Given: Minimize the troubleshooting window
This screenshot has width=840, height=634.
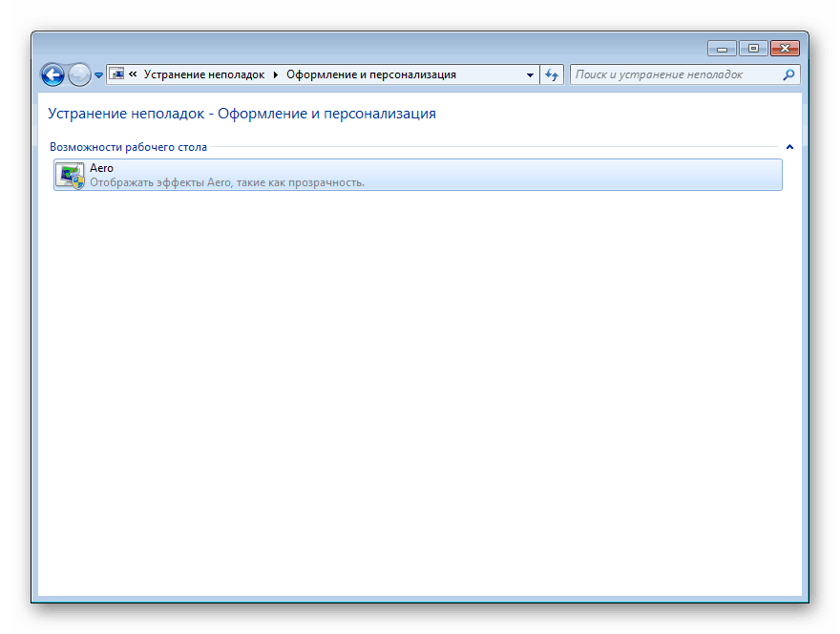Looking at the screenshot, I should click(x=723, y=49).
